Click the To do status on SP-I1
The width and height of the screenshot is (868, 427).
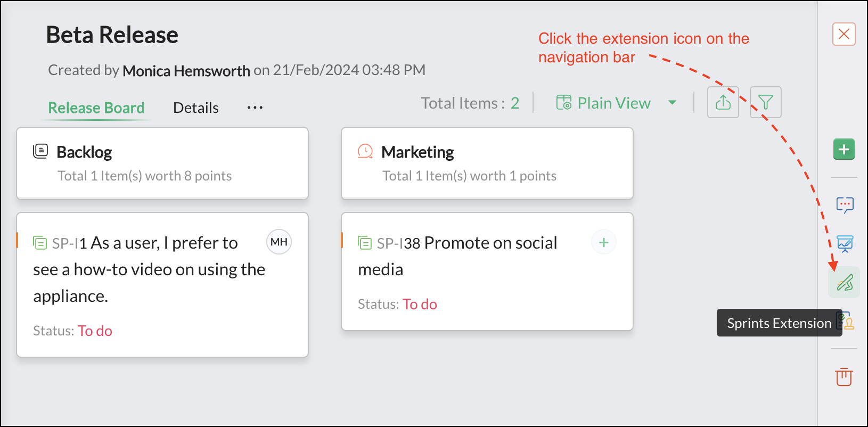click(x=95, y=331)
